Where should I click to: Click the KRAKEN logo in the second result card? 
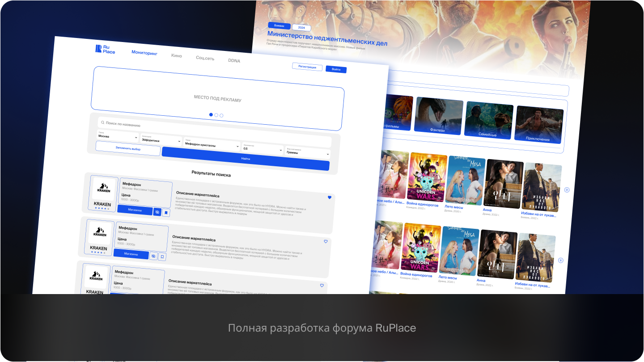100,232
